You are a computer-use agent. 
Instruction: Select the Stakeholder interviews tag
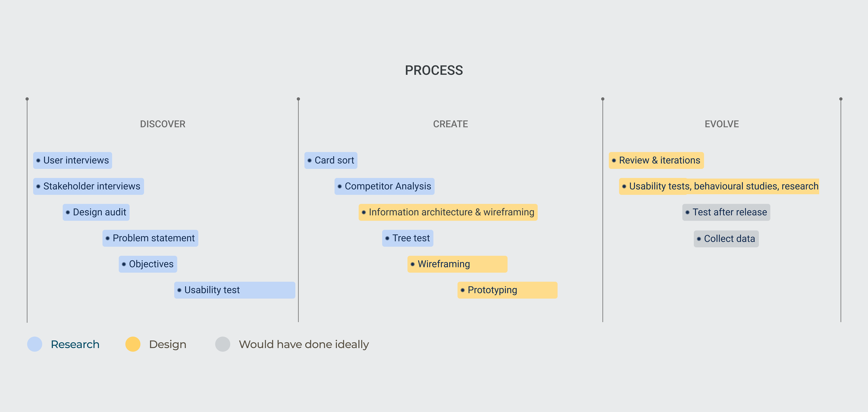point(88,186)
